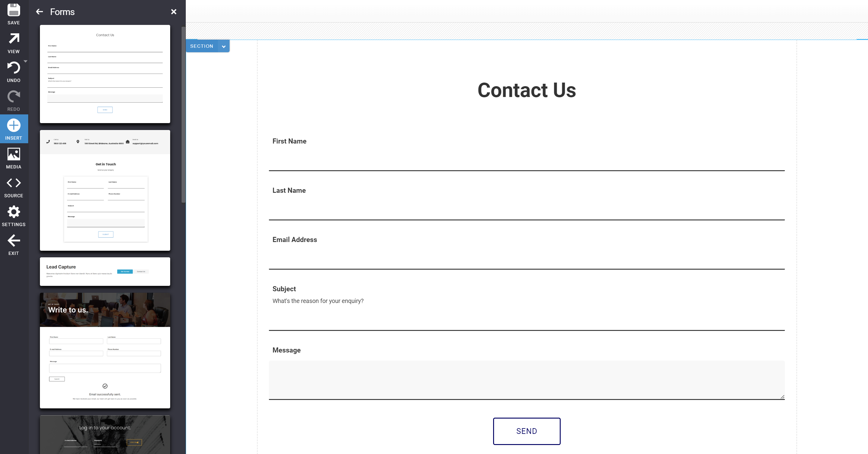The width and height of the screenshot is (868, 454).
Task: Expand the Section dropdown chevron
Action: point(224,46)
